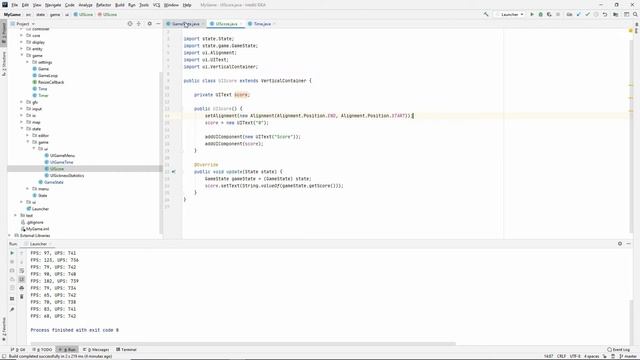This screenshot has width=640, height=360.
Task: Expand the entity folder arrow
Action: pyautogui.click(x=22, y=49)
